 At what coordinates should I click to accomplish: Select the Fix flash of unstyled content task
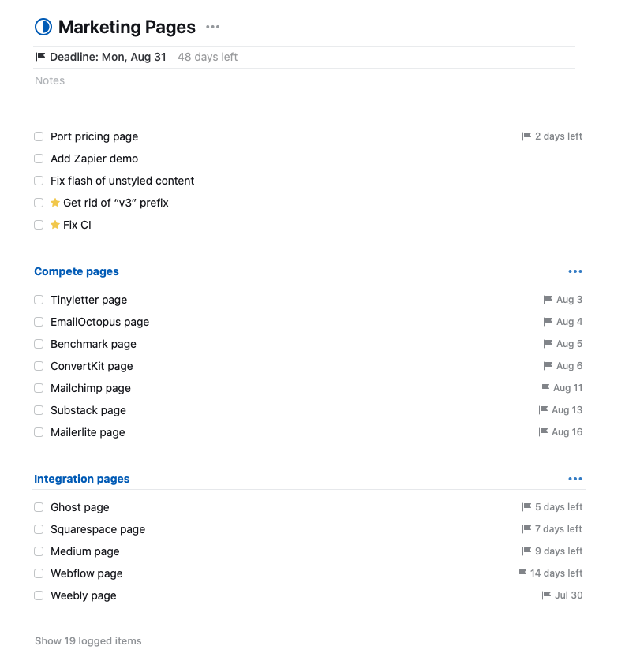[x=122, y=181]
